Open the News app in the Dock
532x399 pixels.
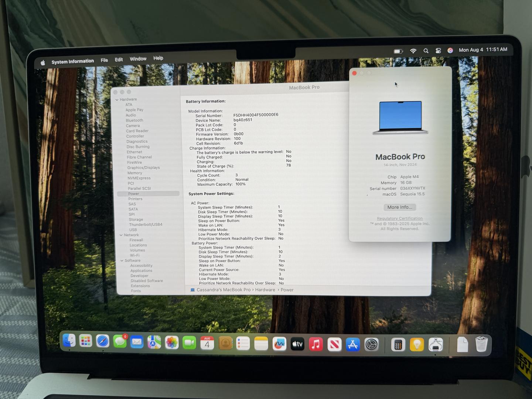334,345
